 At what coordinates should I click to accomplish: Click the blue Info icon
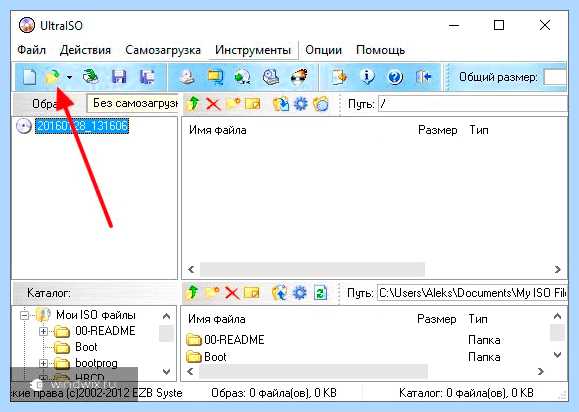[367, 77]
